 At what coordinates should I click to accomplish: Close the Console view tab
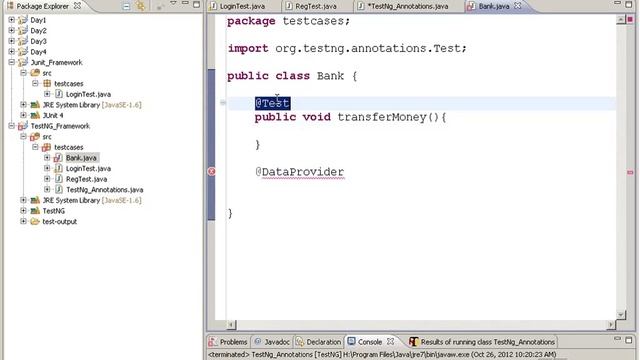[391, 342]
